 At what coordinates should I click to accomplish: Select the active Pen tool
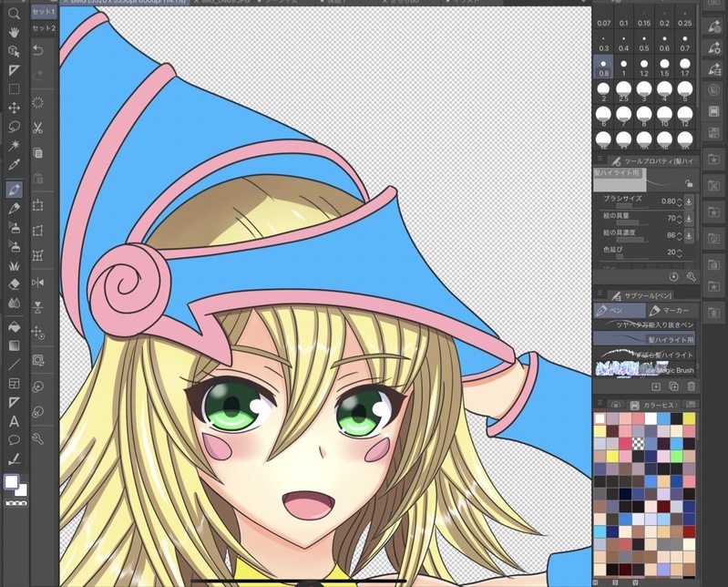(14, 189)
